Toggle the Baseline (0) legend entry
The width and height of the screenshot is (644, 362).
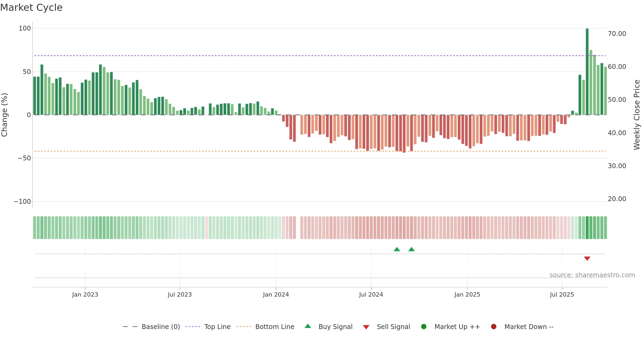151,327
